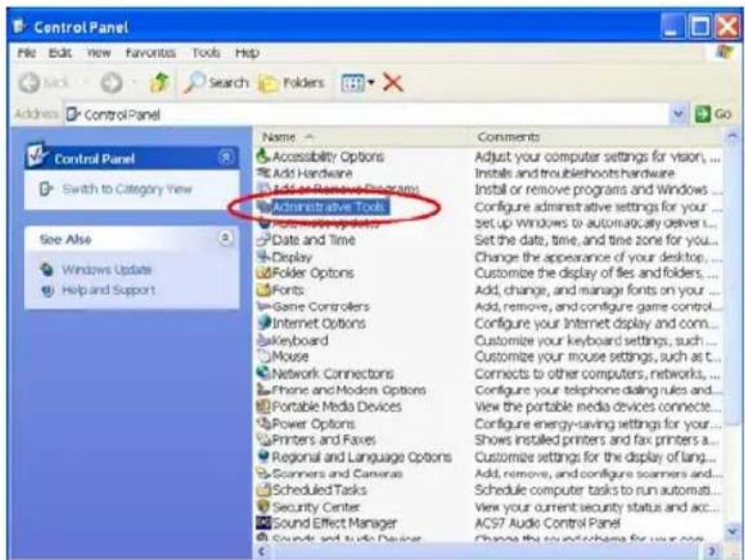Open Help and Support link

(x=108, y=290)
